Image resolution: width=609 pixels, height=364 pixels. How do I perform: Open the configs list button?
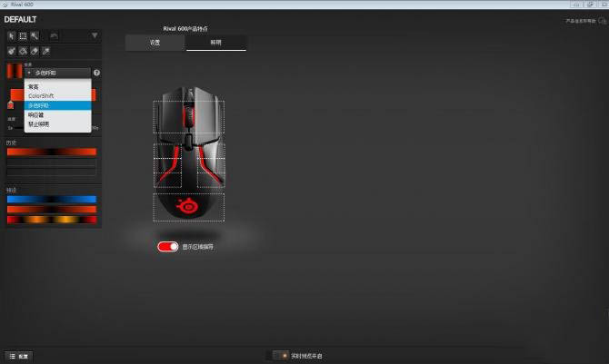click(x=19, y=356)
